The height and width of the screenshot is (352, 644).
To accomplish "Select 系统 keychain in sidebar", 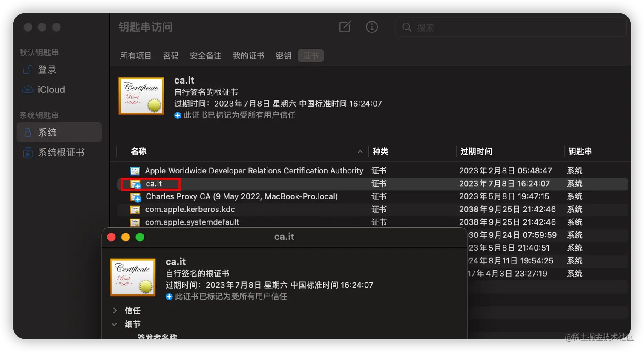I will click(x=59, y=132).
